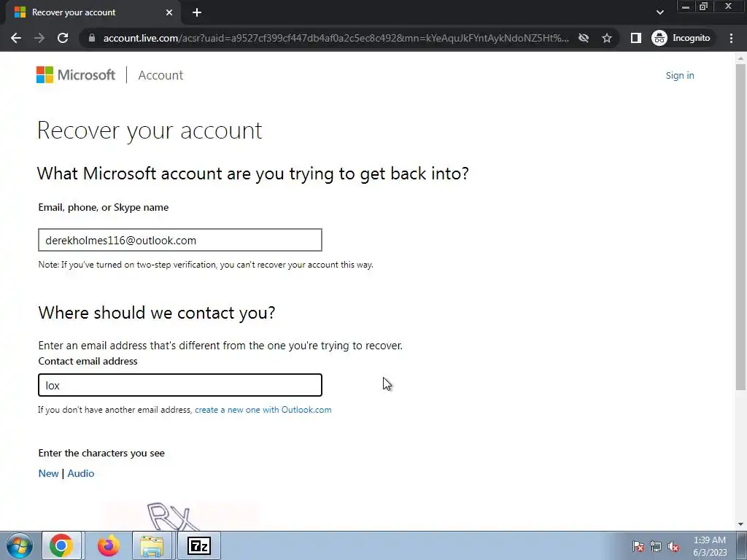
Task: Open the Windows Start menu
Action: click(x=20, y=545)
